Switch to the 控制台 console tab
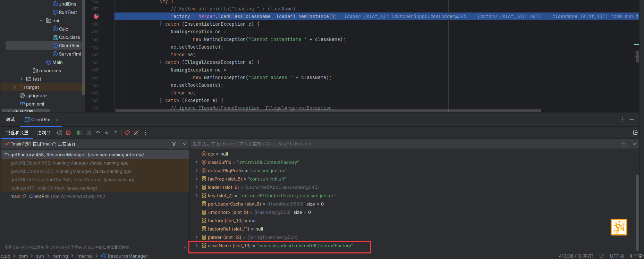This screenshot has height=259, width=644. click(44, 133)
